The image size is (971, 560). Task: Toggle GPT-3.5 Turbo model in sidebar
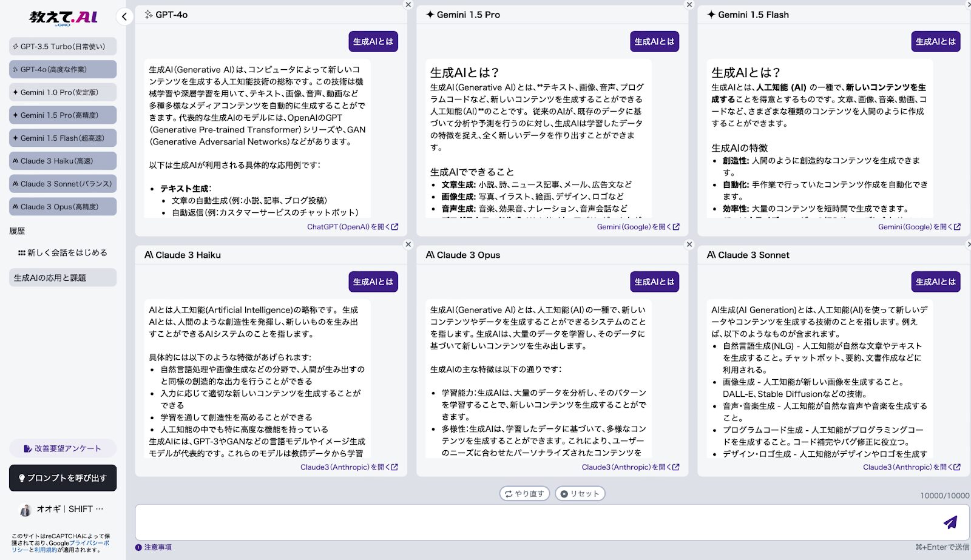tap(63, 47)
